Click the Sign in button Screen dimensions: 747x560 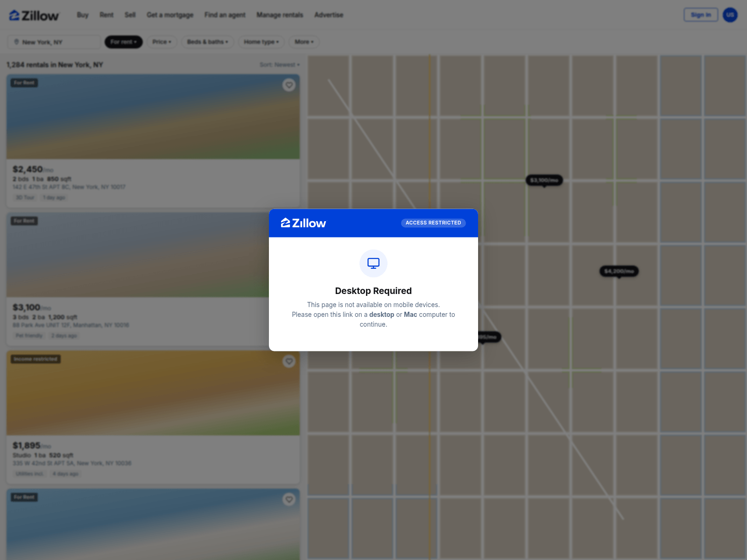pyautogui.click(x=701, y=15)
